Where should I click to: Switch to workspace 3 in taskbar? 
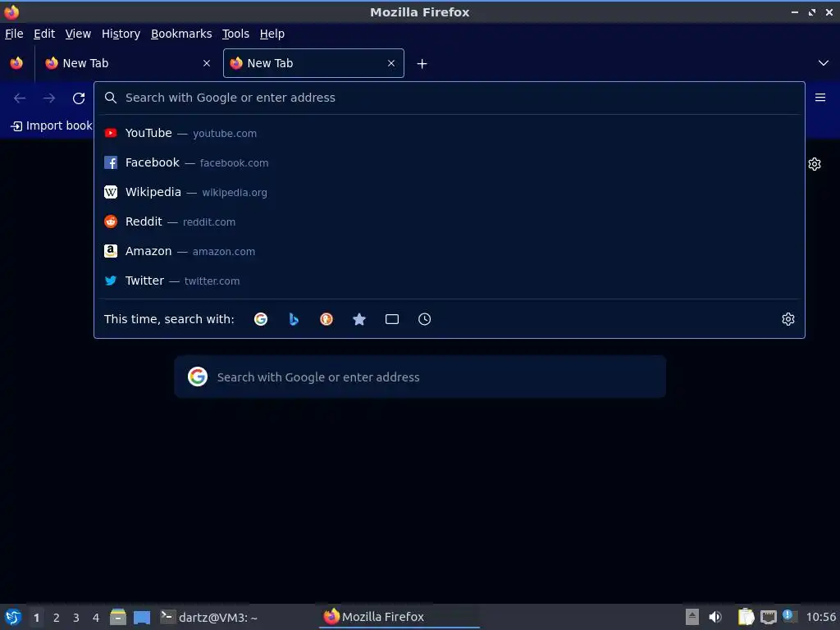pyautogui.click(x=76, y=618)
